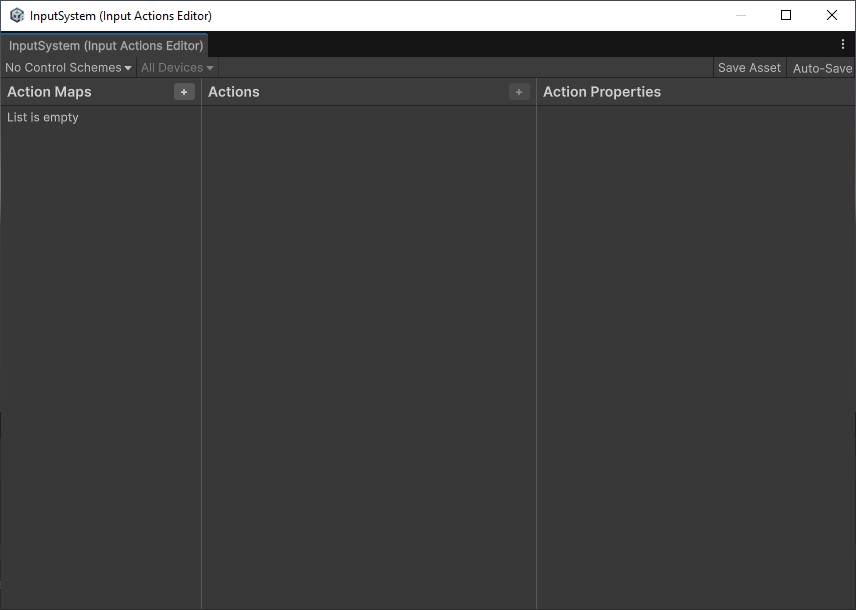The width and height of the screenshot is (856, 610).
Task: Click the Unity logo in title bar
Action: (17, 16)
